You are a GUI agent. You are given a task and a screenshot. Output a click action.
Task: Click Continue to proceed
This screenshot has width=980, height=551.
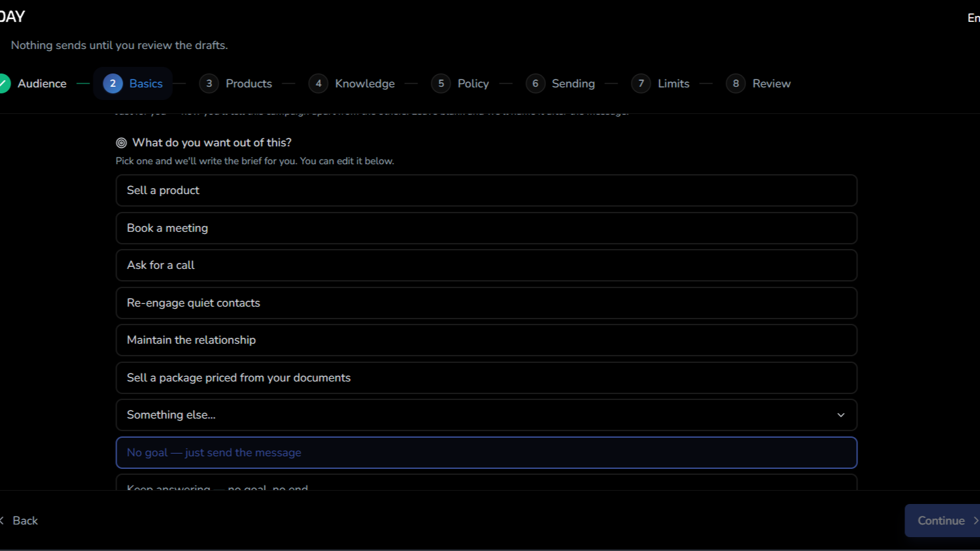click(x=942, y=521)
